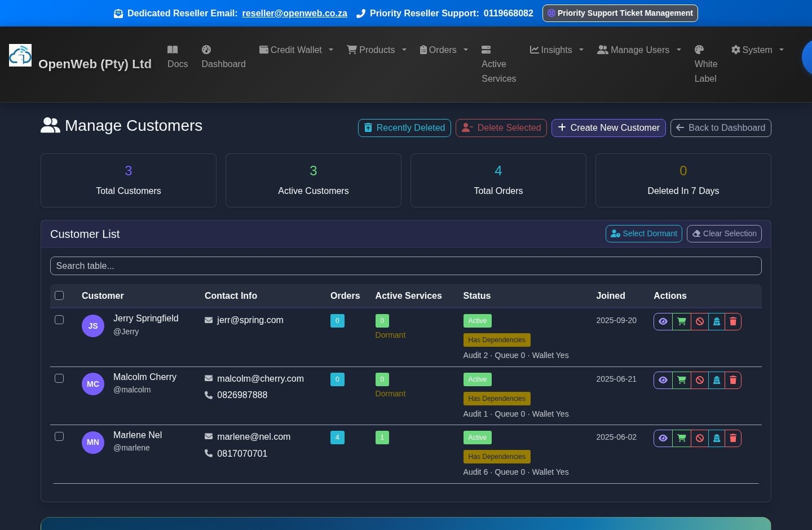This screenshot has width=812, height=530.
Task: Delete Malcolm Cherry with trash icon
Action: pyautogui.click(x=733, y=380)
